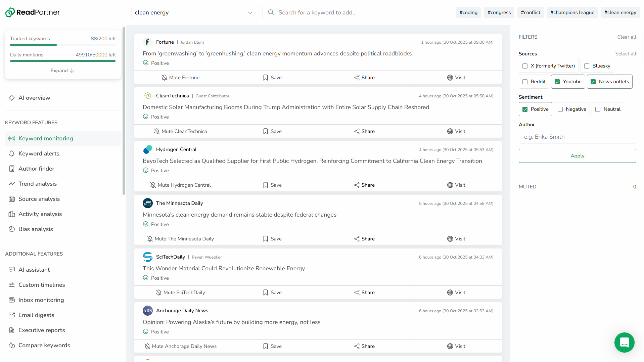Click the keyword search input field

(357, 12)
